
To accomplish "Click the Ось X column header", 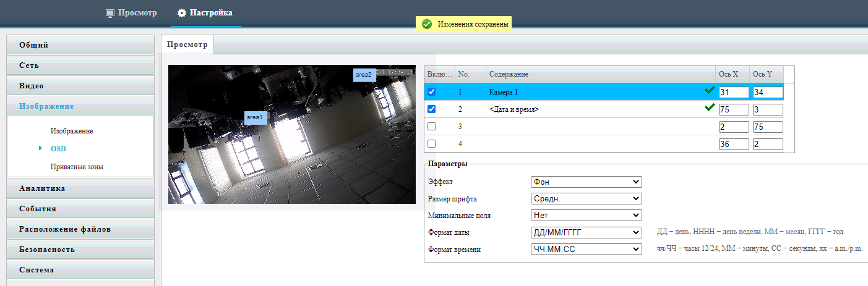I will pyautogui.click(x=732, y=74).
